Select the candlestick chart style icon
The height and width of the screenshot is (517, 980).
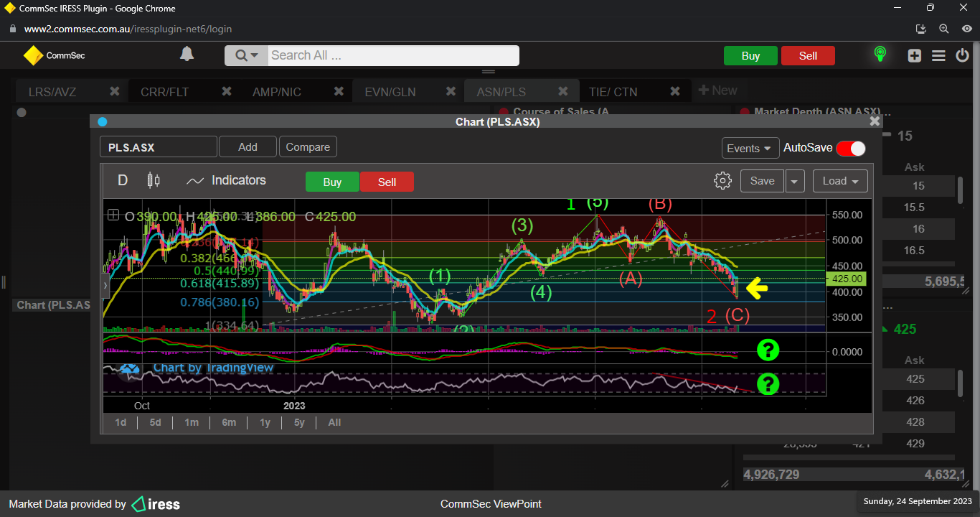tap(154, 181)
